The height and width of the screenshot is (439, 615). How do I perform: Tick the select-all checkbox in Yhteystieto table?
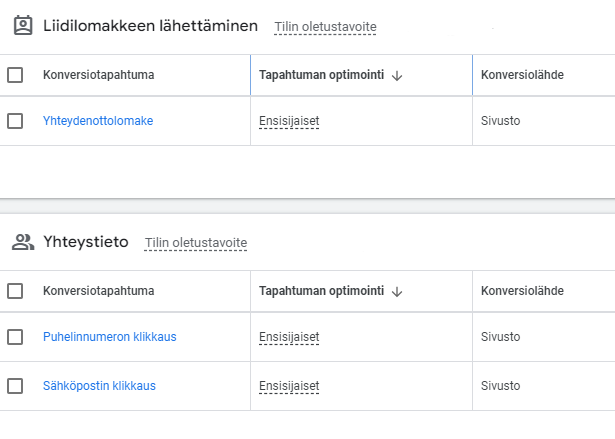click(x=15, y=291)
